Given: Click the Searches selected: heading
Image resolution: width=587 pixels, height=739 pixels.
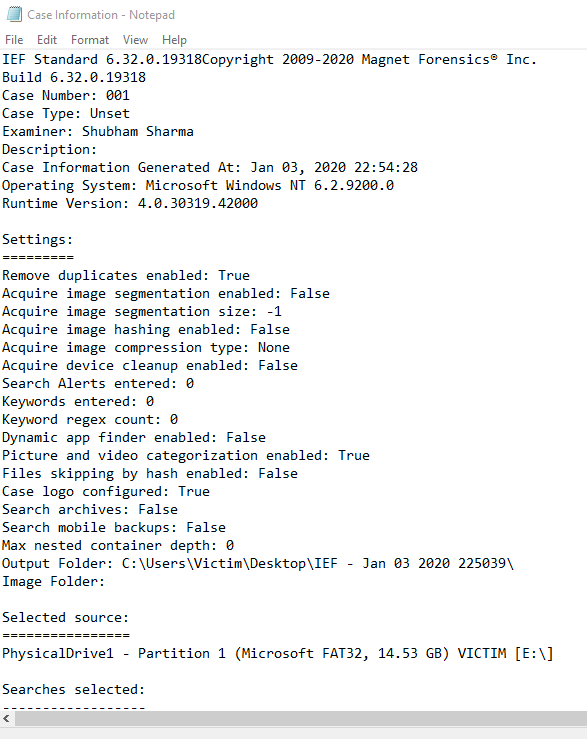Looking at the screenshot, I should pyautogui.click(x=73, y=690).
